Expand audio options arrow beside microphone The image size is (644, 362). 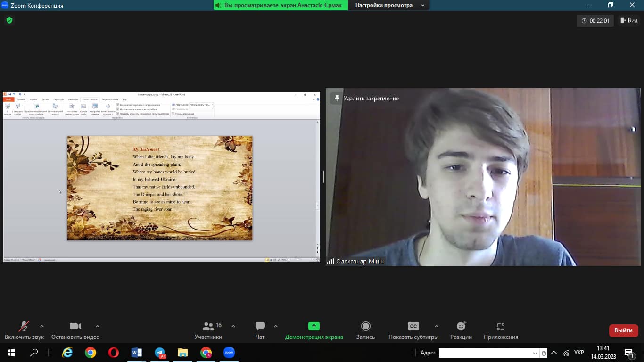[x=42, y=326]
